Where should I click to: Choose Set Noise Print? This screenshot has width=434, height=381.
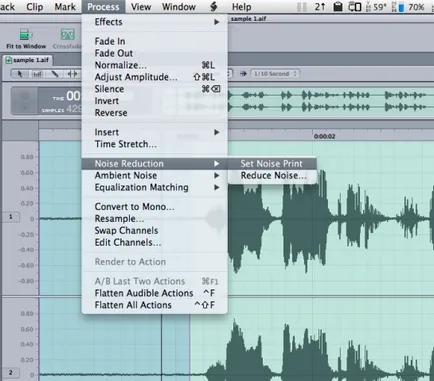[x=272, y=164]
